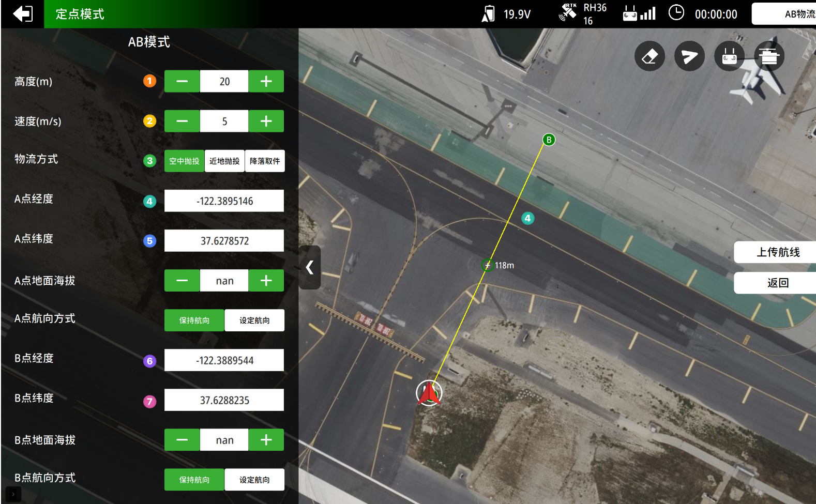Click the battery voltage icon
The width and height of the screenshot is (816, 504).
click(488, 14)
